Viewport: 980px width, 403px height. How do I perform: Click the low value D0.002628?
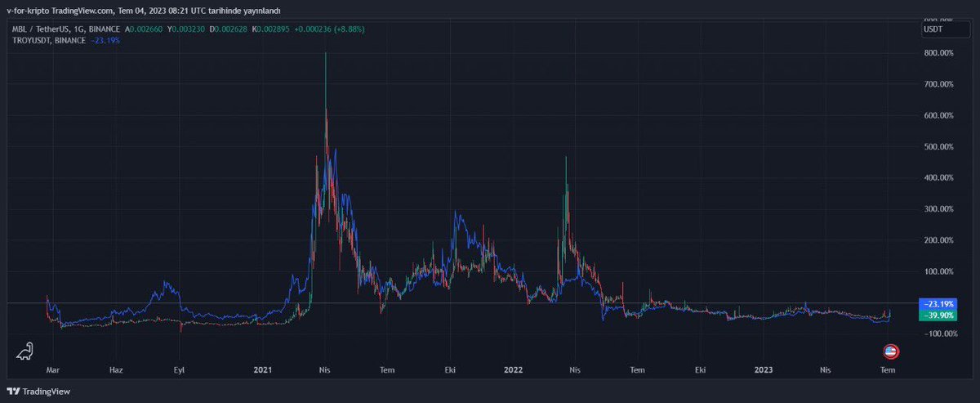tap(229, 29)
